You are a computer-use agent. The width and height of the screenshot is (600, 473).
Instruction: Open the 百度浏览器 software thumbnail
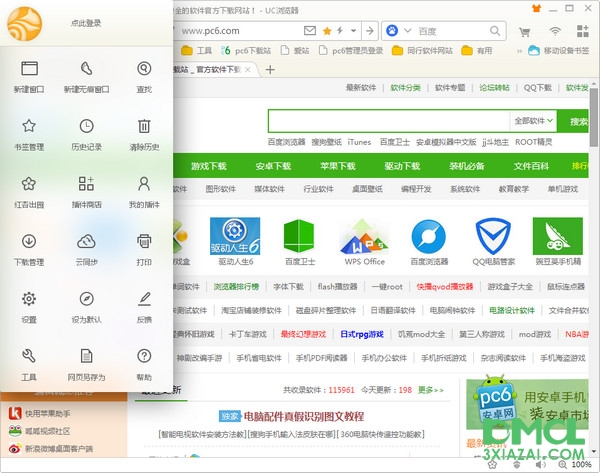429,242
